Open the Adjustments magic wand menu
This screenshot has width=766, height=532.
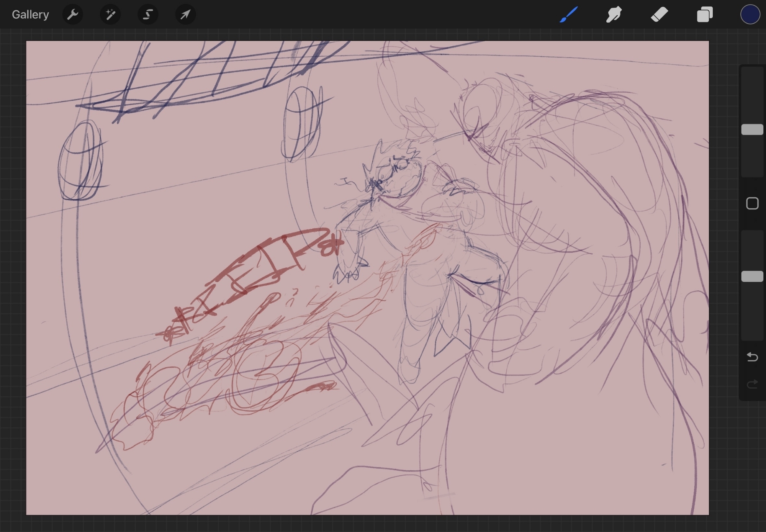click(110, 15)
